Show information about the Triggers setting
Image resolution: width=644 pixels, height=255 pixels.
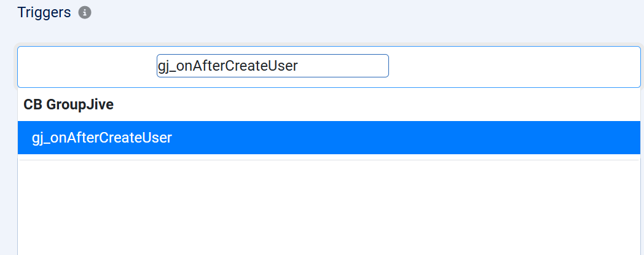pyautogui.click(x=85, y=13)
